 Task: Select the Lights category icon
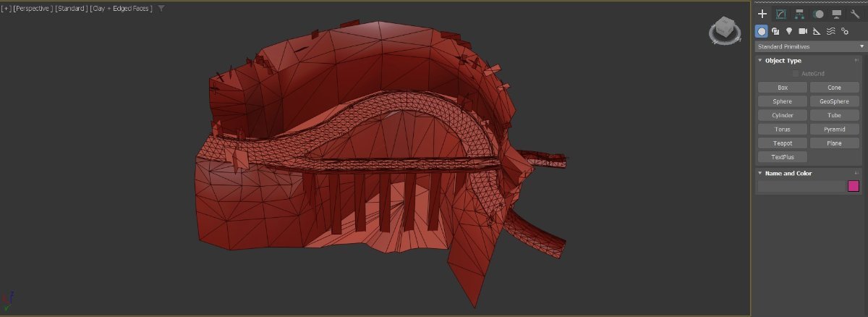coord(789,31)
